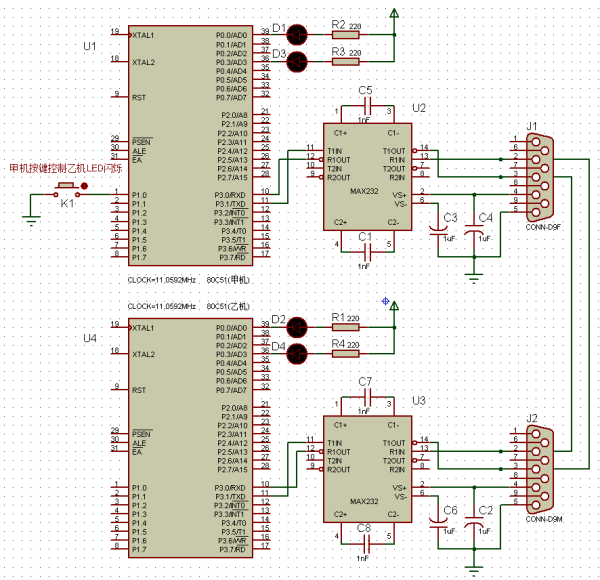Click capacitor C5 above U2
Viewport: 600px width, 580px height.
[367, 105]
